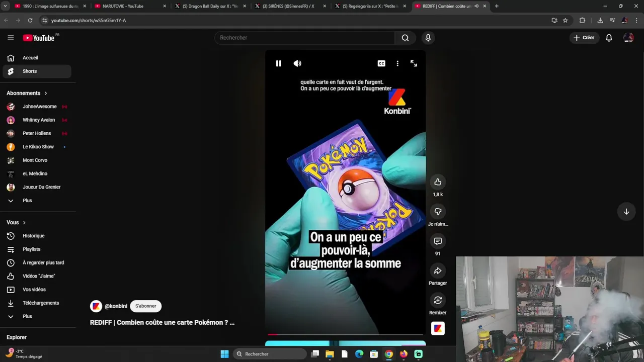Reload the page in Chrome
644x362 pixels.
(x=30, y=20)
